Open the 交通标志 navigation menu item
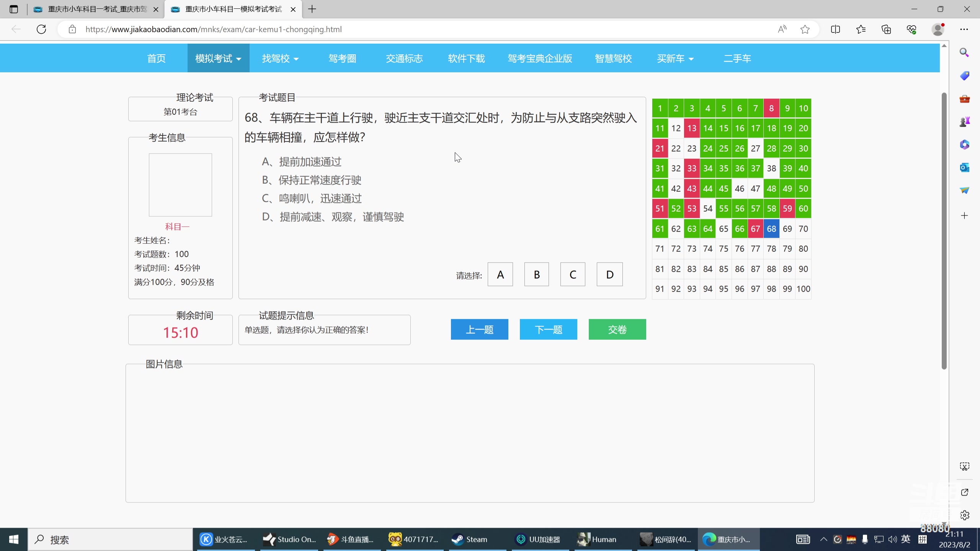Image resolution: width=980 pixels, height=551 pixels. click(x=404, y=58)
